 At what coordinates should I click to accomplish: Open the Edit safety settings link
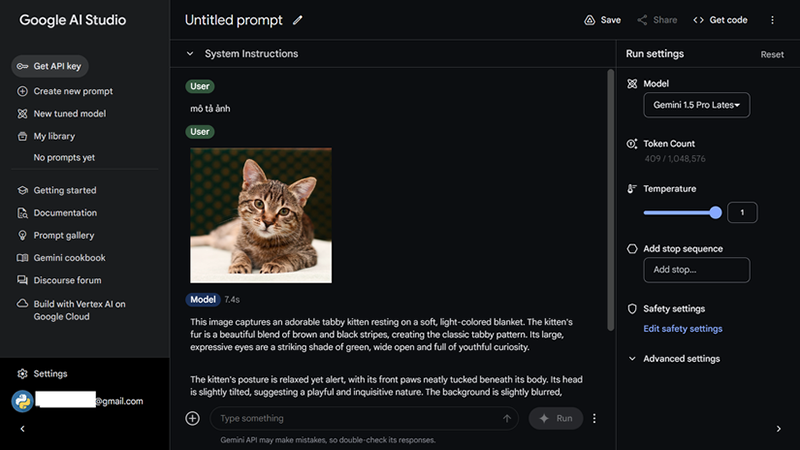pos(682,329)
